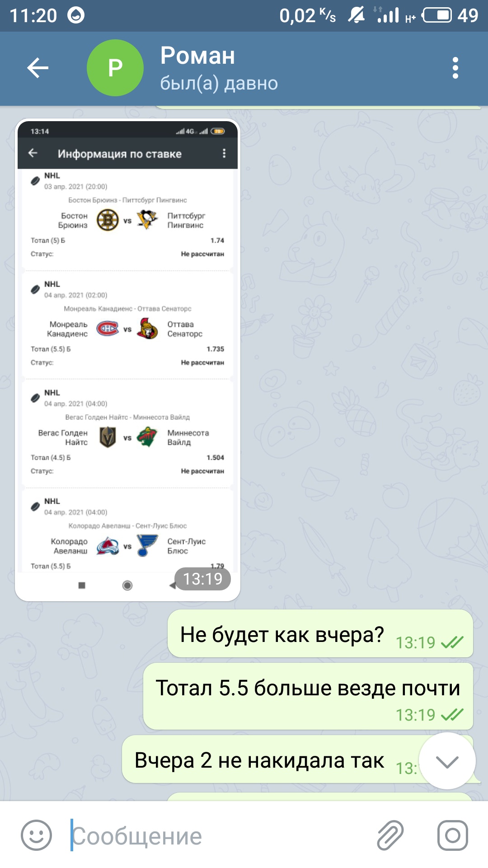Tap the Boston Bruins logo in image
This screenshot has height=868, width=488.
pos(108,220)
